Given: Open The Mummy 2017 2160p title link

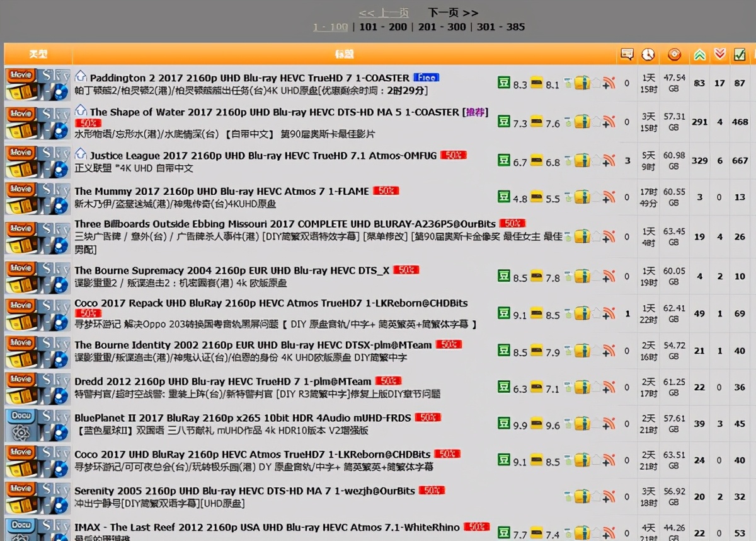Looking at the screenshot, I should pos(222,191).
